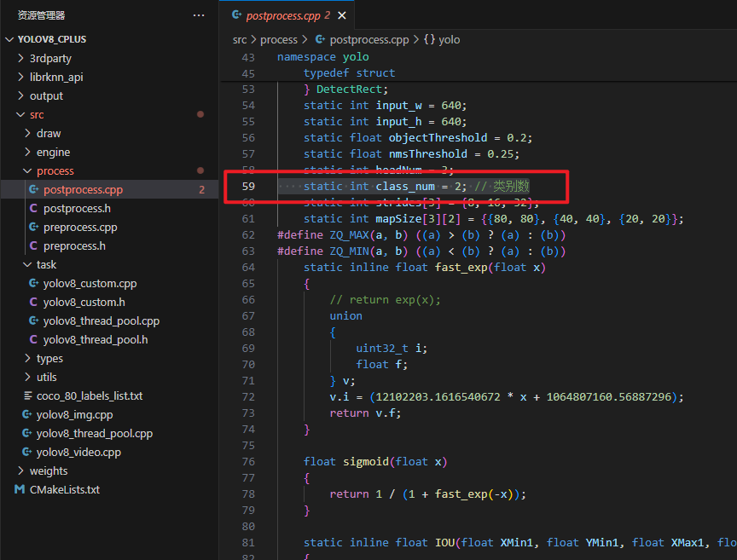Viewport: 737px width, 560px height.
Task: Open yolov8_img.cpp in the explorer
Action: [74, 414]
